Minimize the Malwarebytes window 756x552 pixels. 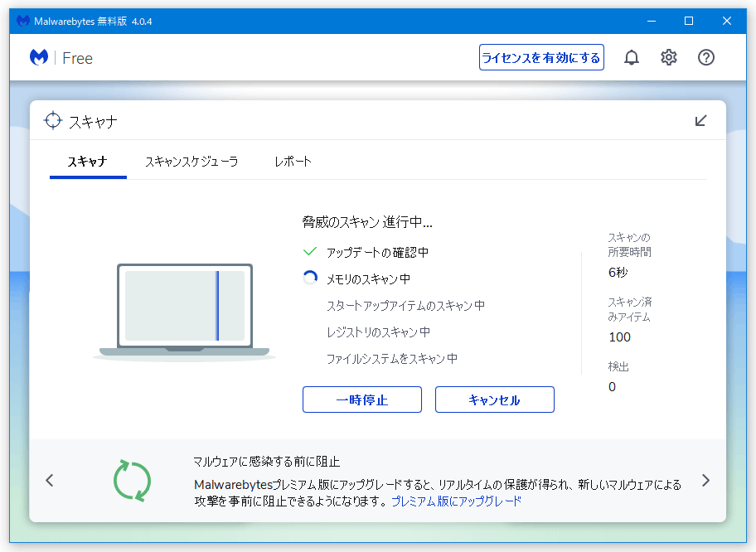pos(652,22)
